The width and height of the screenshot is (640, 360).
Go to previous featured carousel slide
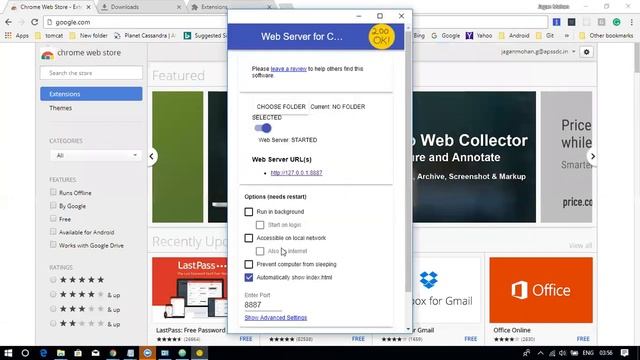151,156
